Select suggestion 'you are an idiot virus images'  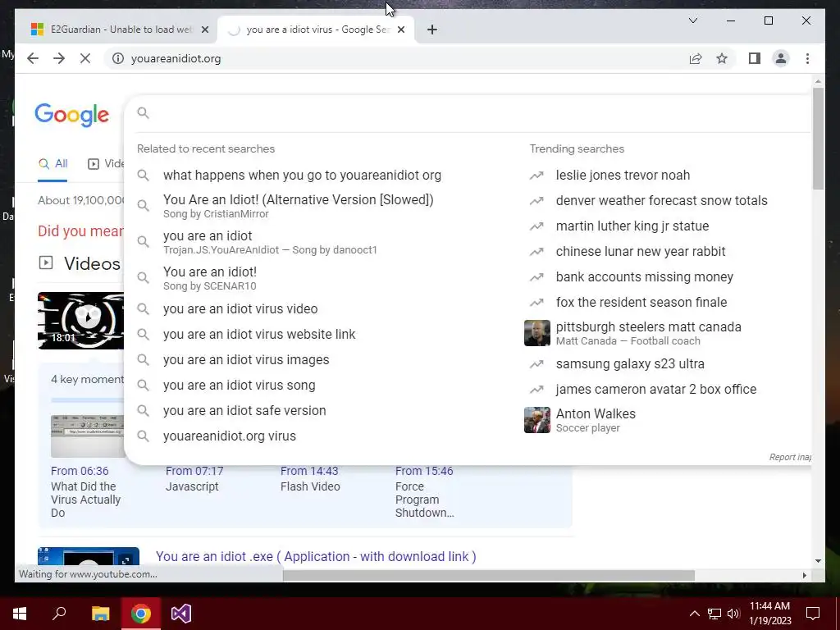pos(246,359)
